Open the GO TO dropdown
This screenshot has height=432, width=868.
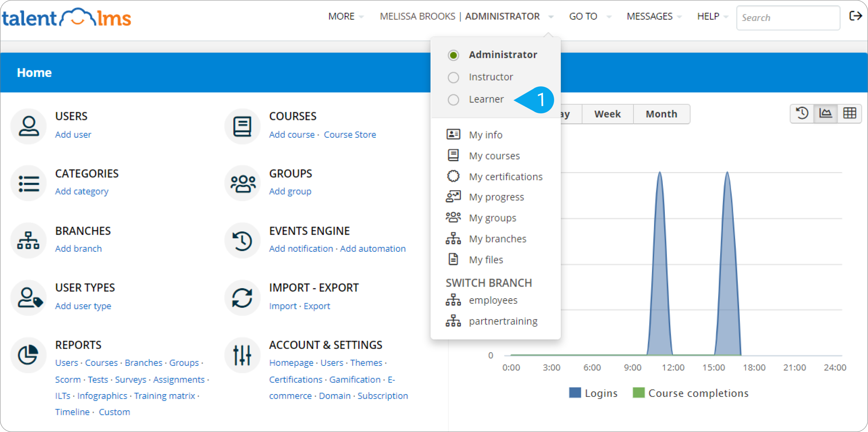pyautogui.click(x=590, y=16)
